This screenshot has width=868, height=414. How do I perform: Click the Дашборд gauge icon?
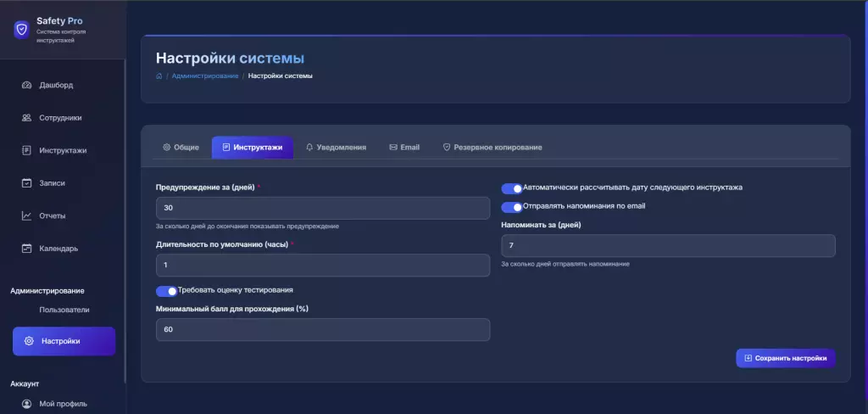click(26, 86)
